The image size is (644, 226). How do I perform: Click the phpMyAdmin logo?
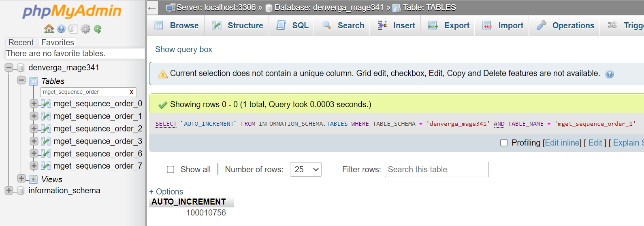72,11
